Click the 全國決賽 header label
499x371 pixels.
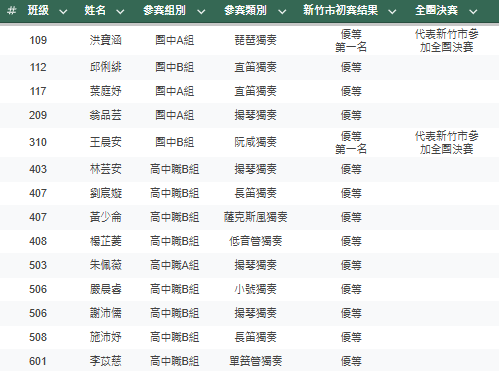coord(436,11)
